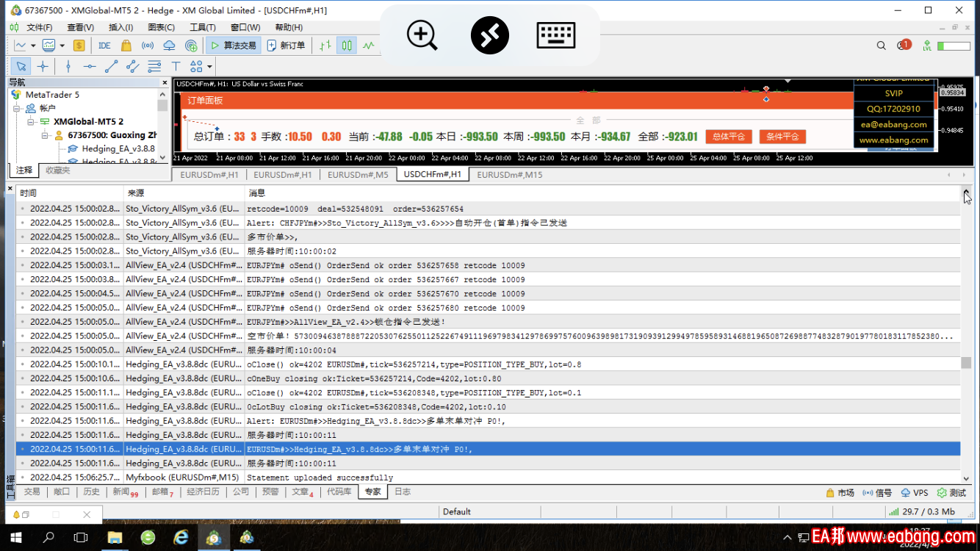Open the 经济日历 toolbox tab
This screenshot has height=551, width=980.
tap(203, 491)
